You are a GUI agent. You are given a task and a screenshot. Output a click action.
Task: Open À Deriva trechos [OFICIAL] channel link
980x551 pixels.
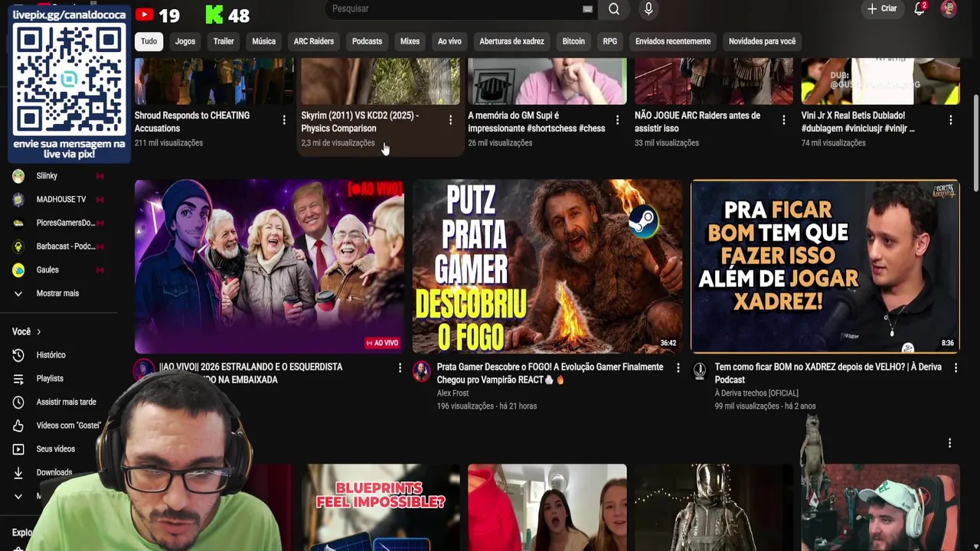756,393
